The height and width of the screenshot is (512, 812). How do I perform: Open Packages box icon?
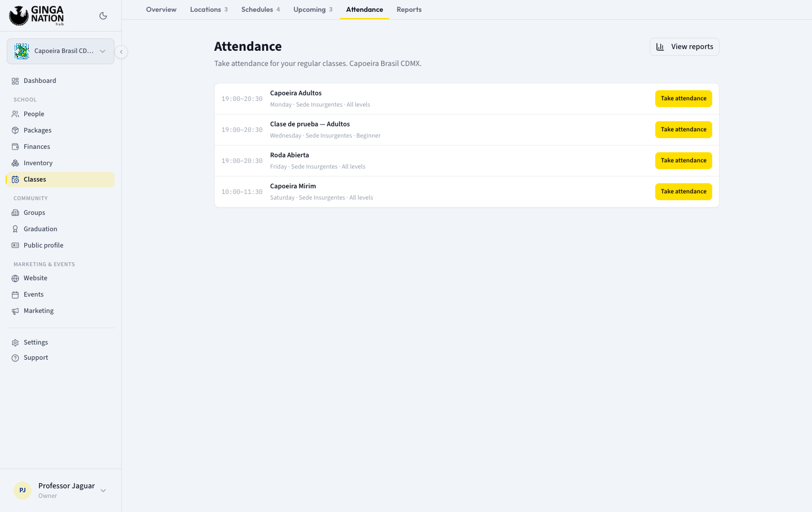(15, 130)
